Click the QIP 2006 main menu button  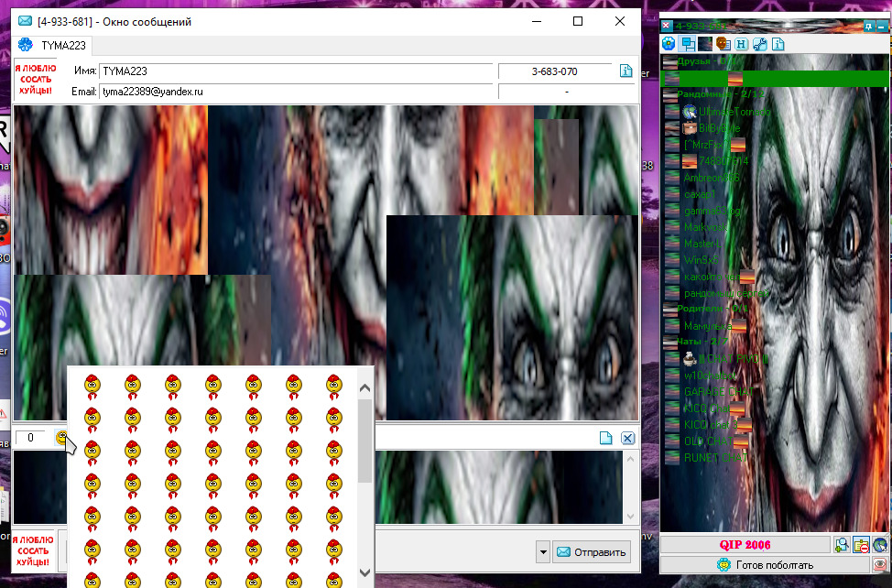(x=745, y=545)
